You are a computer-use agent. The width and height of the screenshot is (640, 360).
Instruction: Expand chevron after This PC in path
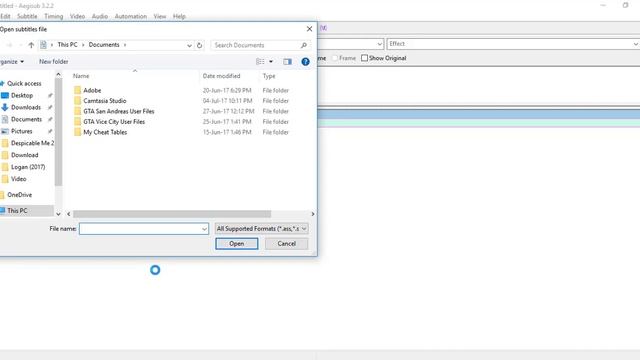click(x=83, y=45)
